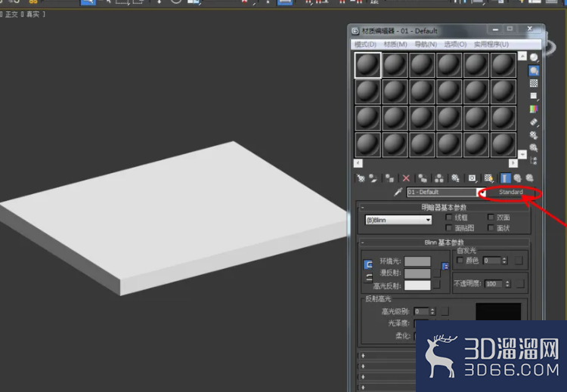This screenshot has height=392, width=567.
Task: Click the 漫反射 color swatch
Action: (x=417, y=273)
